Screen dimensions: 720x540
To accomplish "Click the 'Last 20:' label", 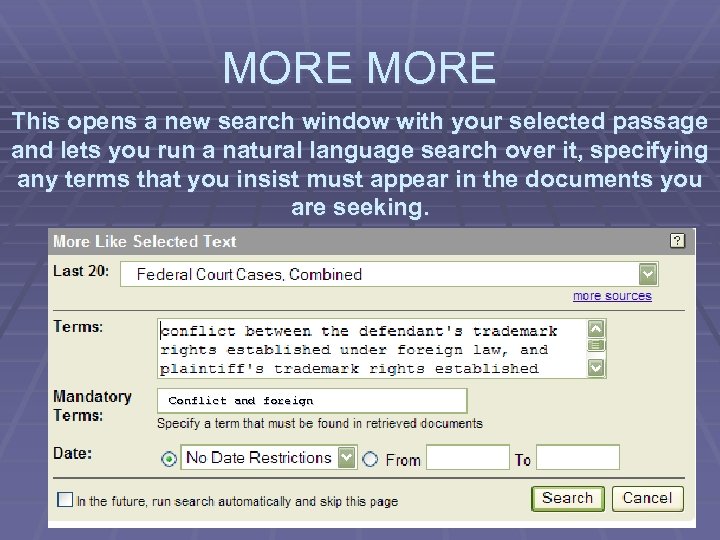I will 81,271.
